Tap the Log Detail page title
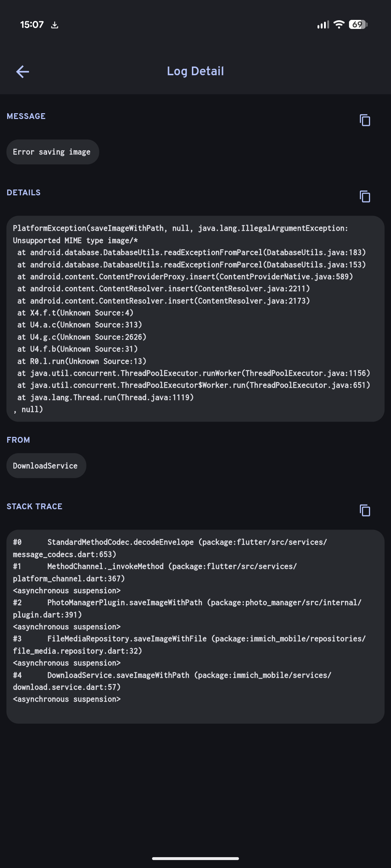 click(x=195, y=71)
